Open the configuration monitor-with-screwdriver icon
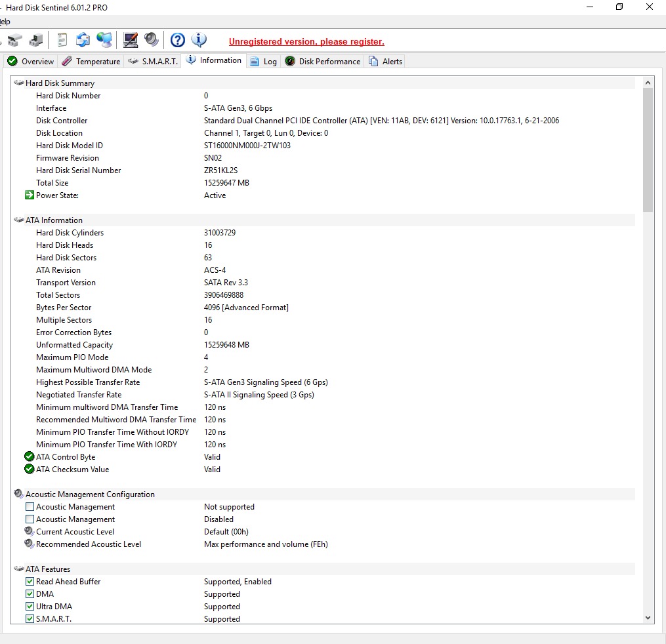Screen dimensions: 666x644 [x=131, y=40]
